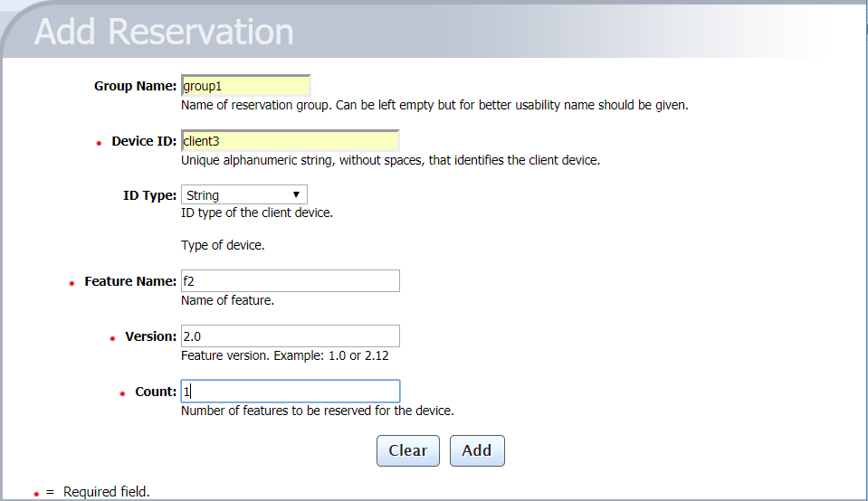Click the "Type of device." description text
868x501 pixels.
pos(223,245)
